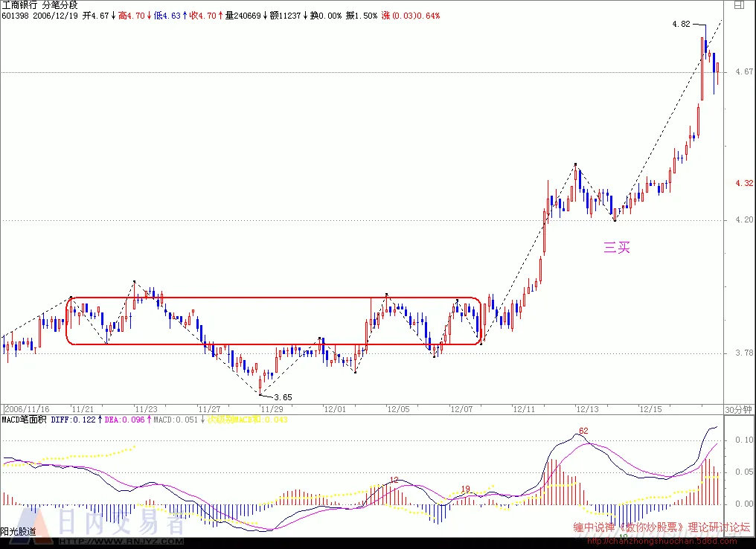Viewport: 756px width, 549px height.
Task: Click the 12/15 date axis label
Action: tap(650, 410)
